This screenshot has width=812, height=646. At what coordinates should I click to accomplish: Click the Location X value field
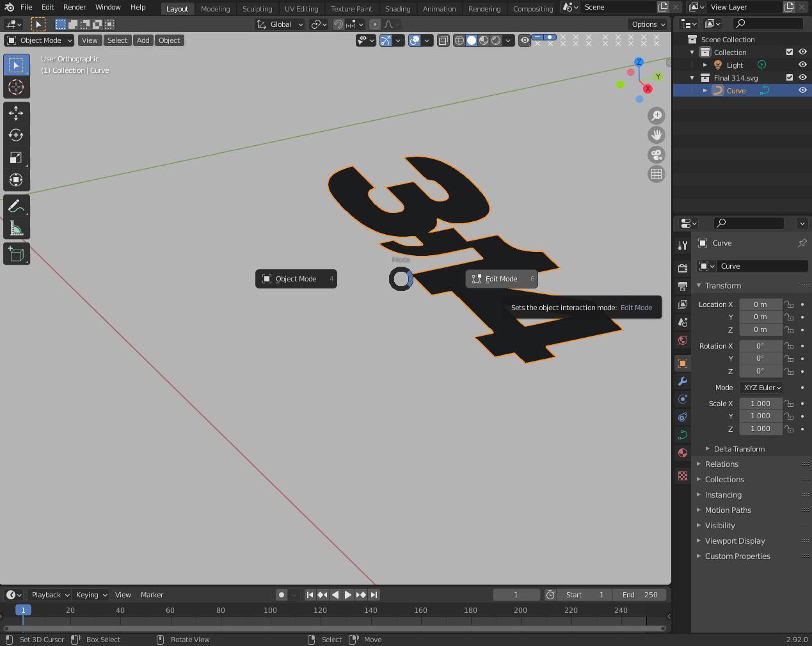(x=761, y=304)
